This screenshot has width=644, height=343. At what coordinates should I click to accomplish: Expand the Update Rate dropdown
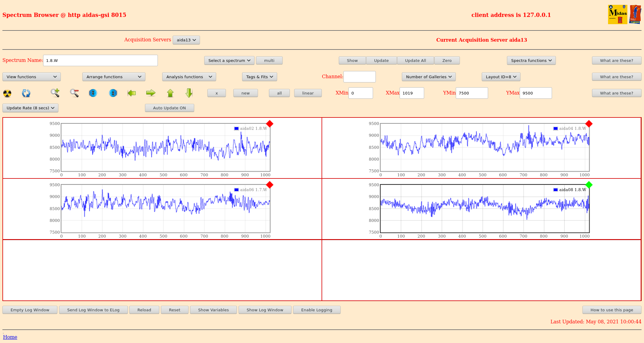click(x=30, y=108)
